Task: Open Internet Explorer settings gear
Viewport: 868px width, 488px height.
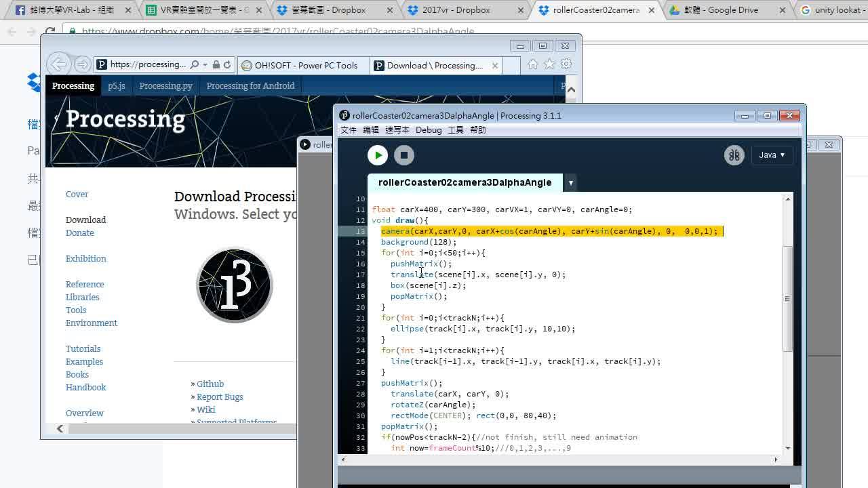Action: tap(566, 64)
